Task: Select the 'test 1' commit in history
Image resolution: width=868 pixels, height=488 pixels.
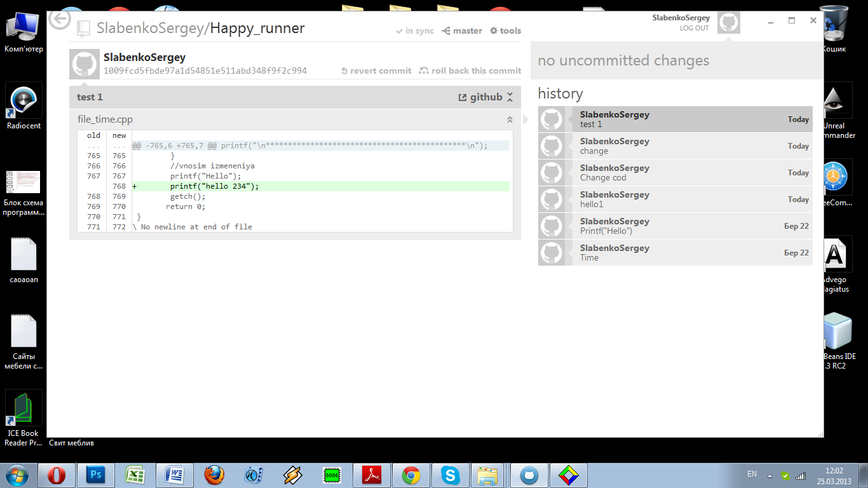Action: click(x=675, y=119)
